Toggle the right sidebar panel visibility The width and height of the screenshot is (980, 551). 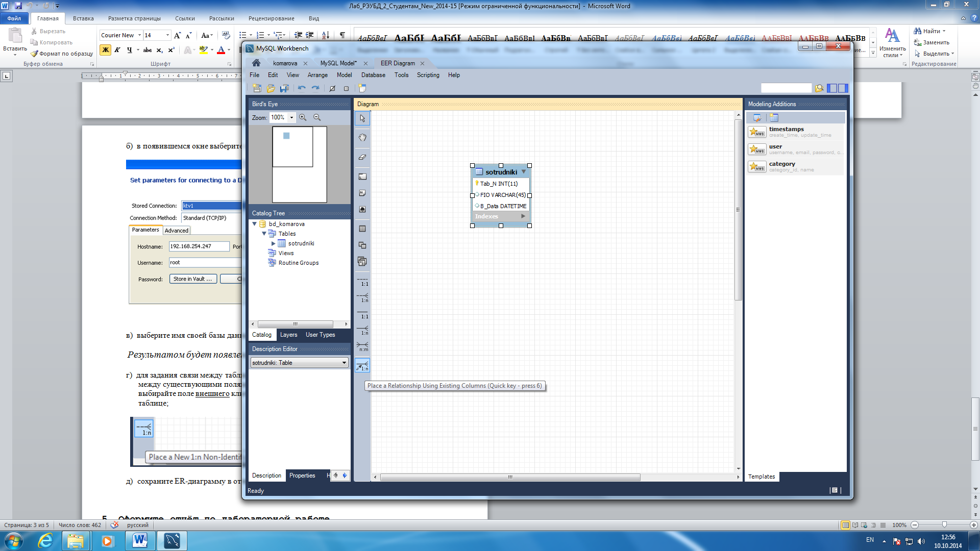point(843,88)
